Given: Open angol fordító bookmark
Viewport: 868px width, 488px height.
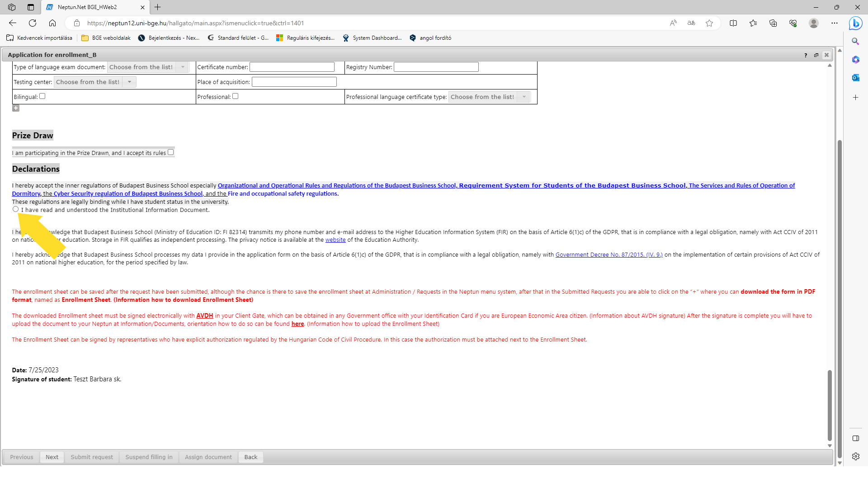Looking at the screenshot, I should pos(430,38).
